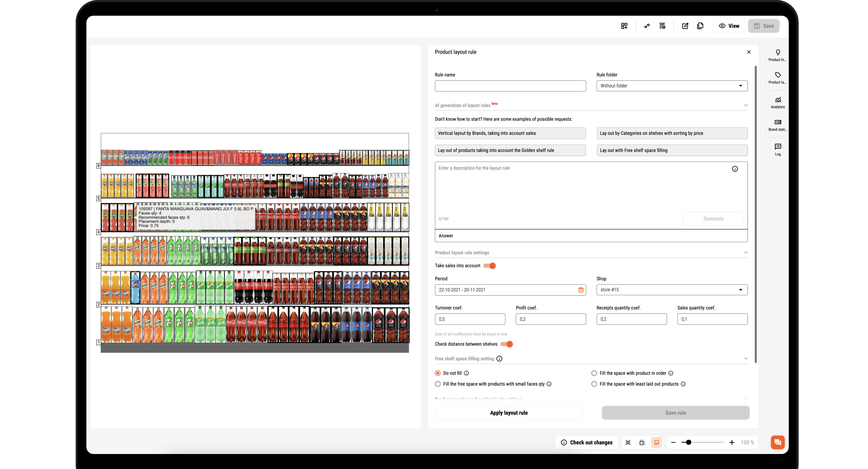Open the Shop store #15 dropdown
This screenshot has width=868, height=469.
pyautogui.click(x=671, y=290)
